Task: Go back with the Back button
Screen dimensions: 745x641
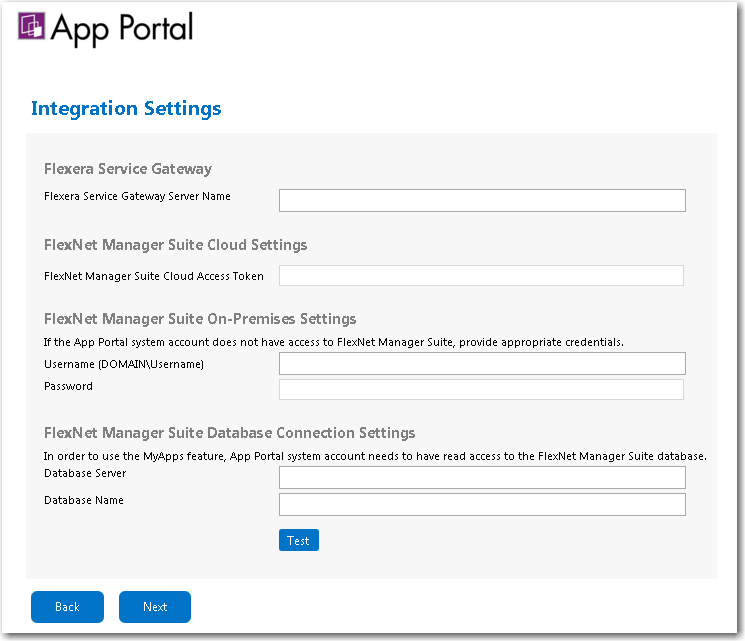Action: (x=67, y=607)
